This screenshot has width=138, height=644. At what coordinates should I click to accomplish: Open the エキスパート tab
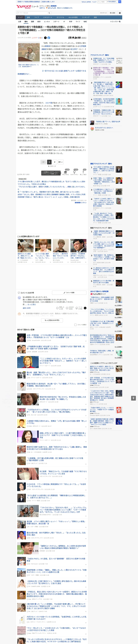coord(48,17)
